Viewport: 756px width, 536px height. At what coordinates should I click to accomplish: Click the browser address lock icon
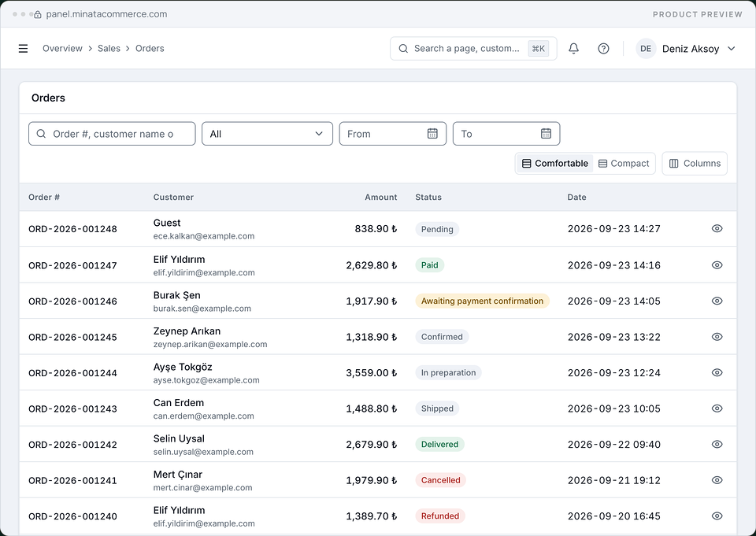(38, 14)
